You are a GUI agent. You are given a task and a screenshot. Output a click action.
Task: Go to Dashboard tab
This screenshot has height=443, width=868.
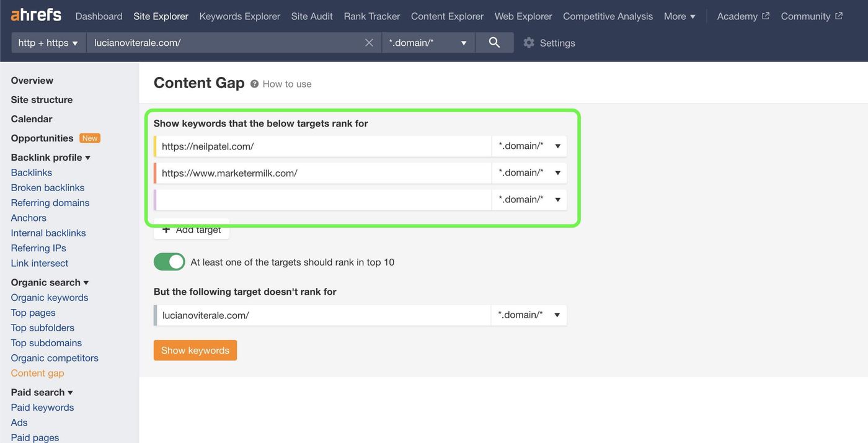[99, 16]
